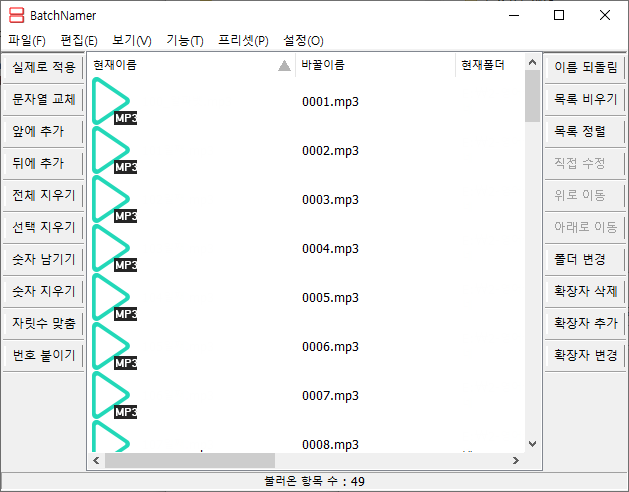Click the 번호 붙이기 button

point(43,355)
